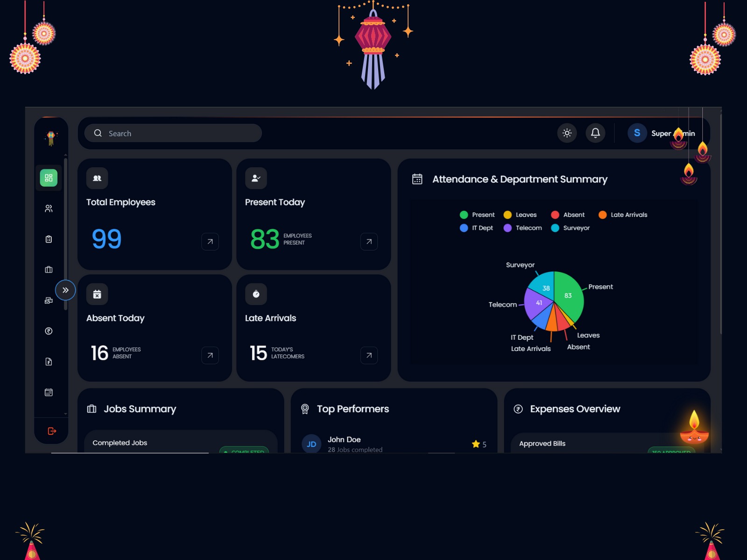Toggle the Present series in chart legend

477,215
